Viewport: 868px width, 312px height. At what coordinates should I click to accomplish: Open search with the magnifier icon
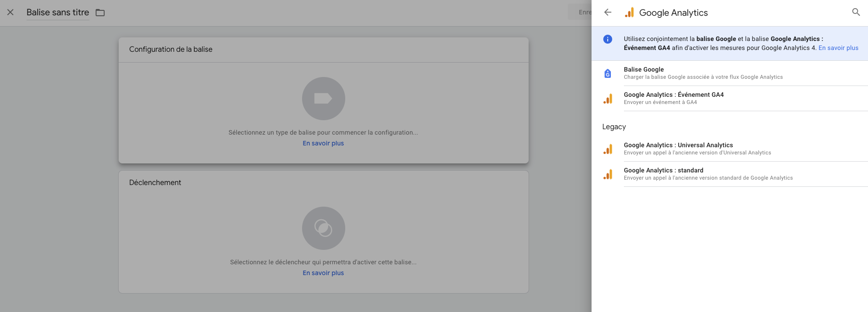click(x=856, y=12)
